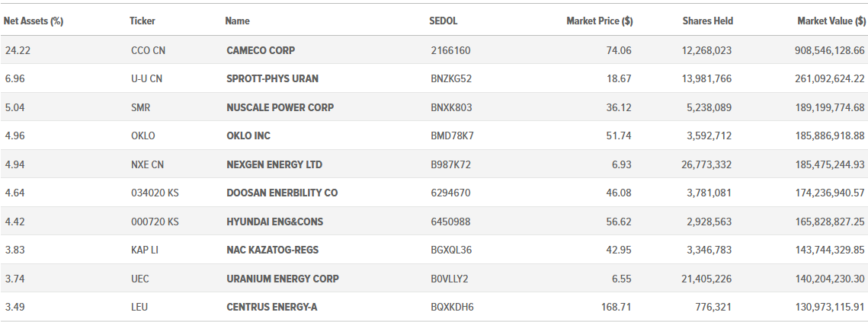This screenshot has height=322, width=868.
Task: Open the NEXGEN ENERGY LTD holding
Action: pos(274,164)
